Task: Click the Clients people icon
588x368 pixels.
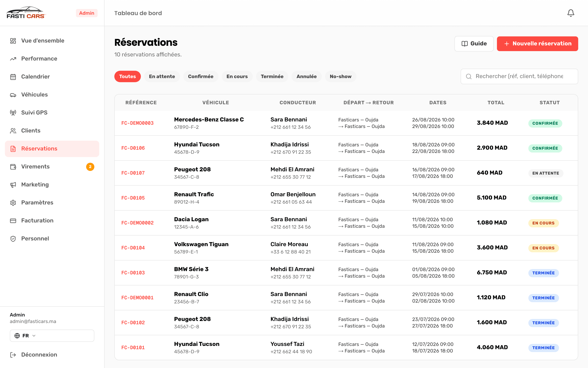Action: [x=13, y=131]
